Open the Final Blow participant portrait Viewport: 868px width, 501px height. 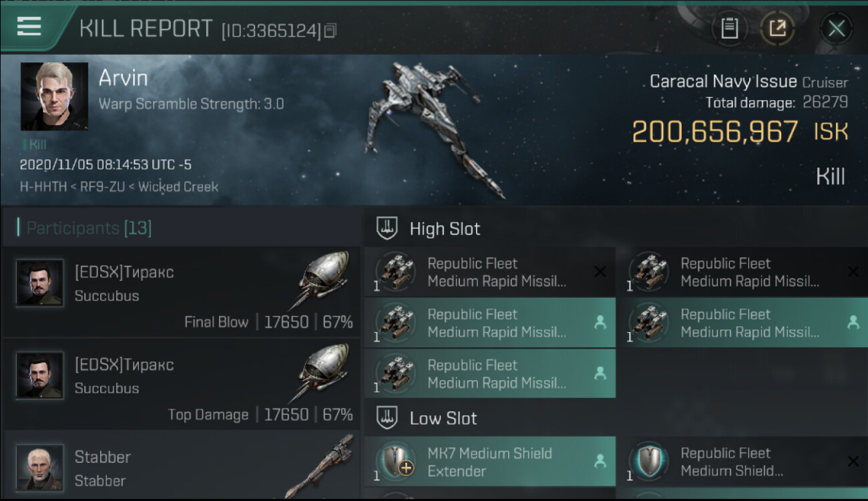pyautogui.click(x=40, y=283)
